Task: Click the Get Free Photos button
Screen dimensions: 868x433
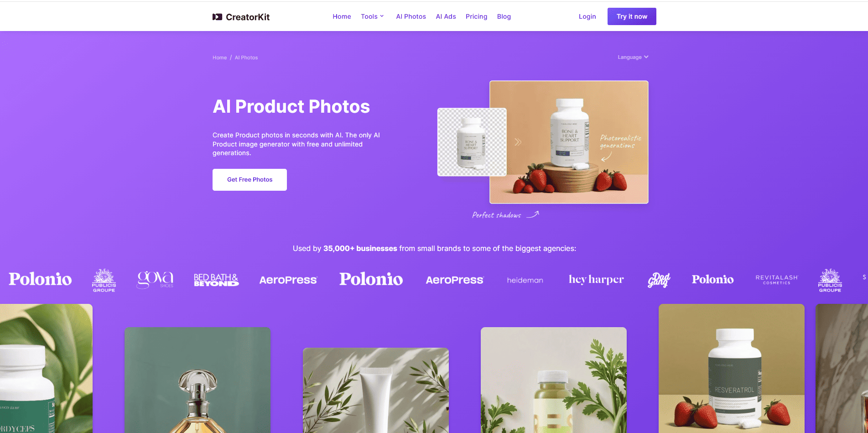Action: [249, 180]
